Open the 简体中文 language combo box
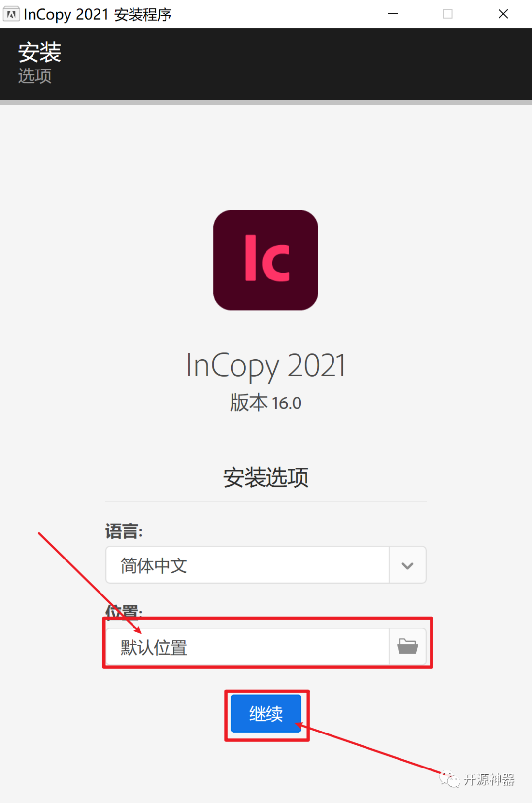 266,565
